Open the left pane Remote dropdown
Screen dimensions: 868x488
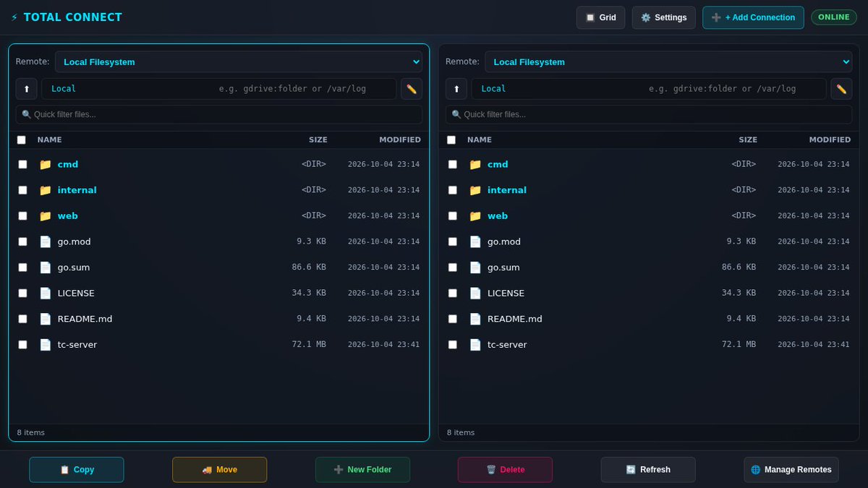239,61
